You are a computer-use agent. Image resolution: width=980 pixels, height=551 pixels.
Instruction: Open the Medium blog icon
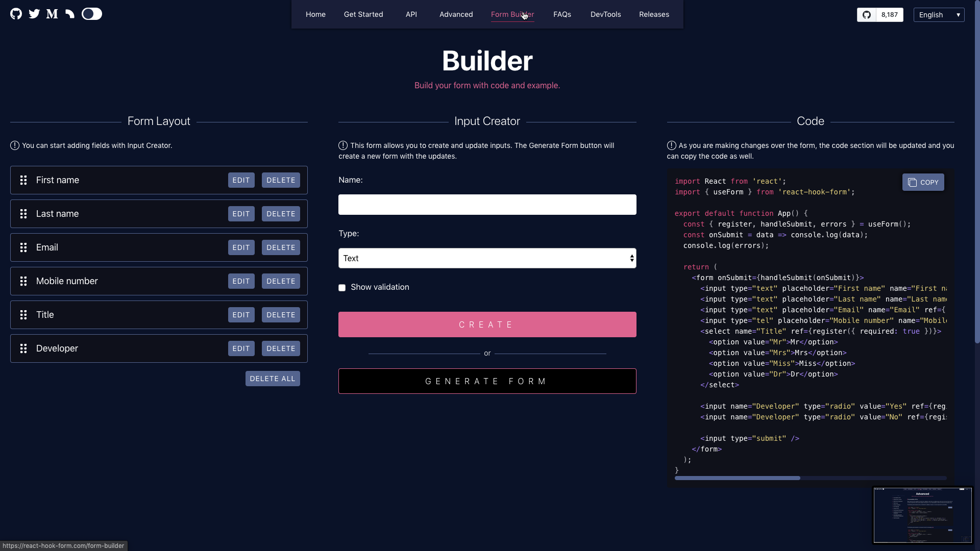pos(51,14)
